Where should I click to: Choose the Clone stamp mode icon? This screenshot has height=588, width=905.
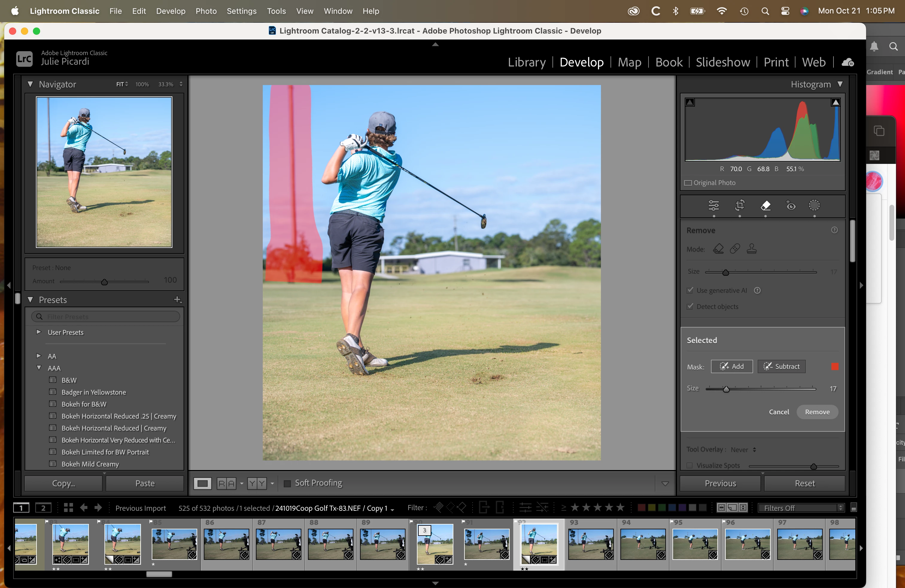[x=751, y=249]
